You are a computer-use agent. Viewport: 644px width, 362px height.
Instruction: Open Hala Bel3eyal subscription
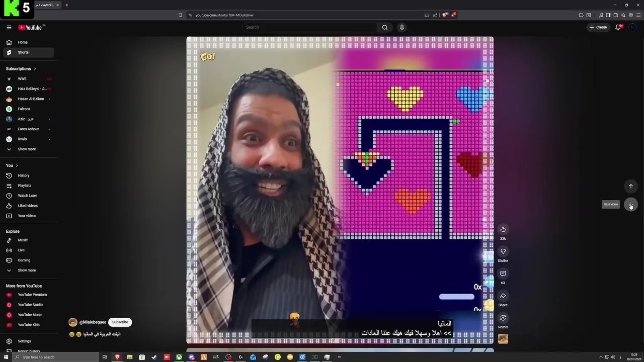coord(29,89)
